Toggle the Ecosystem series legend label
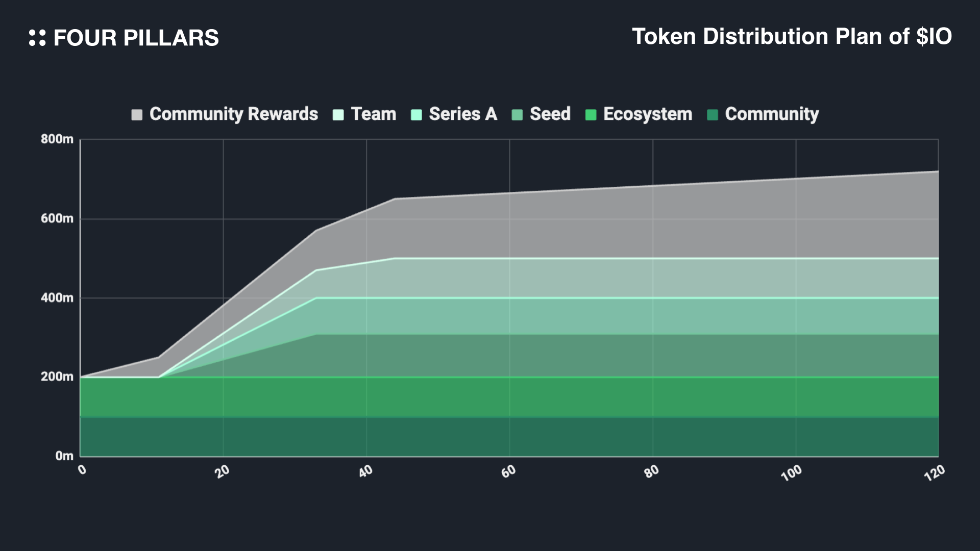The height and width of the screenshot is (551, 980). pyautogui.click(x=647, y=114)
